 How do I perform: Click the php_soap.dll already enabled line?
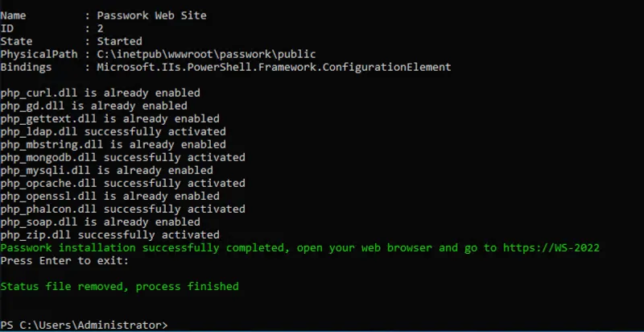(106, 222)
